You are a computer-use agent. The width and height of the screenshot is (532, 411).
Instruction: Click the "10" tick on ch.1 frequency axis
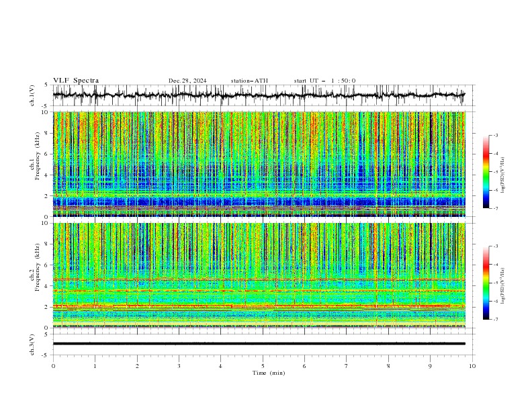click(x=45, y=112)
